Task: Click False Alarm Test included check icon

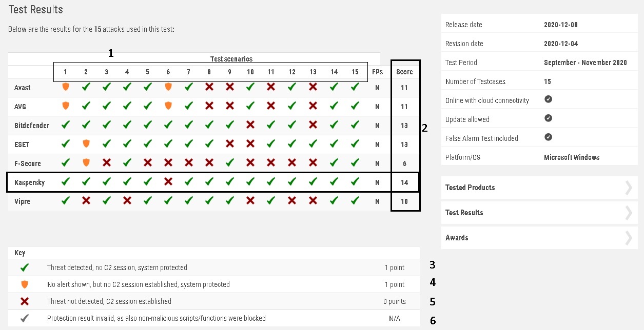Action: click(548, 137)
